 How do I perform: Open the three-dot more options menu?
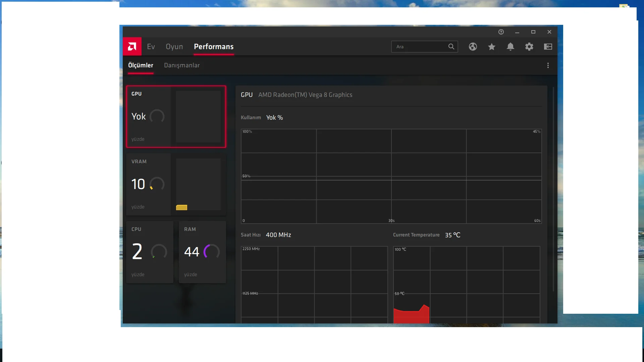coord(548,65)
